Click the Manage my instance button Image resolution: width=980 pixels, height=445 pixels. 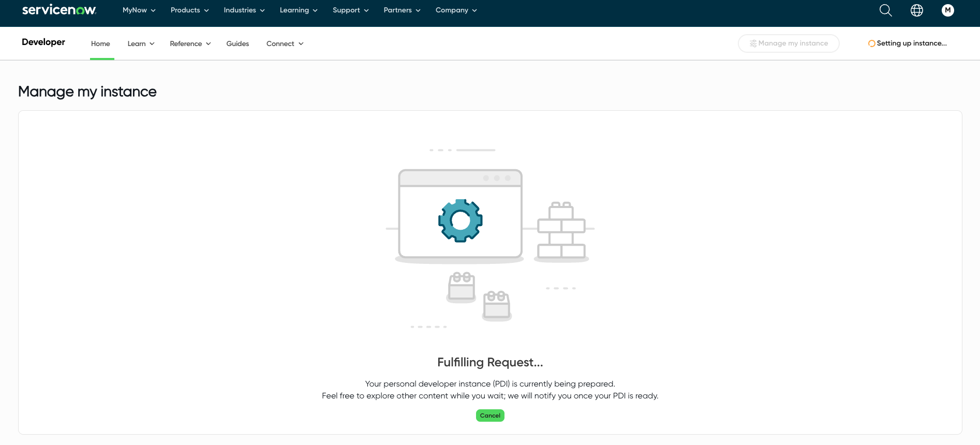click(x=789, y=43)
